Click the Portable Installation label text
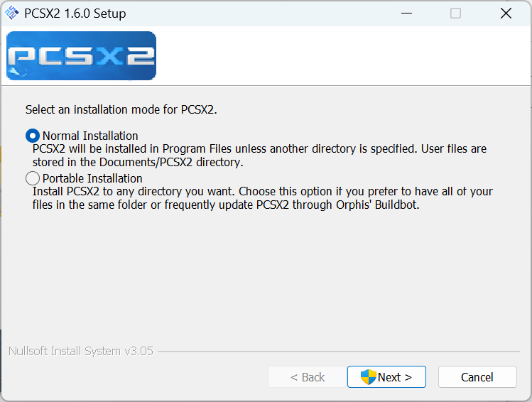532x402 pixels. (92, 178)
